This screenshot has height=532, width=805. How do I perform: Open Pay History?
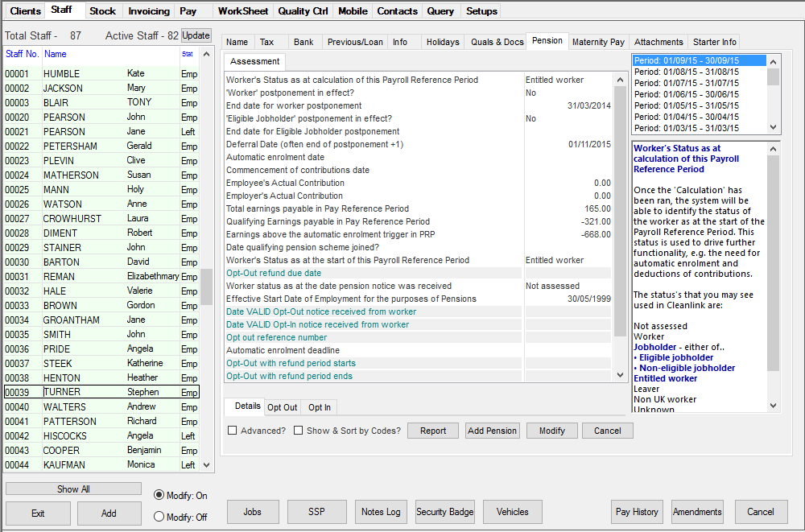click(x=637, y=512)
